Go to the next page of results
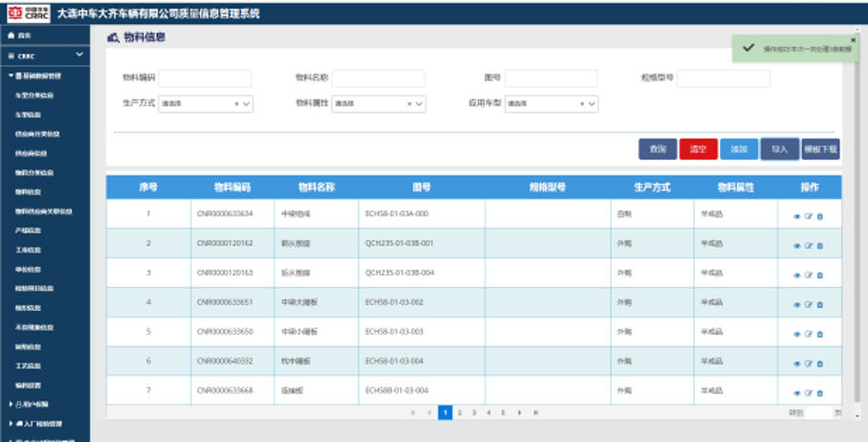Screen dimensions: 868x442 click(519, 412)
